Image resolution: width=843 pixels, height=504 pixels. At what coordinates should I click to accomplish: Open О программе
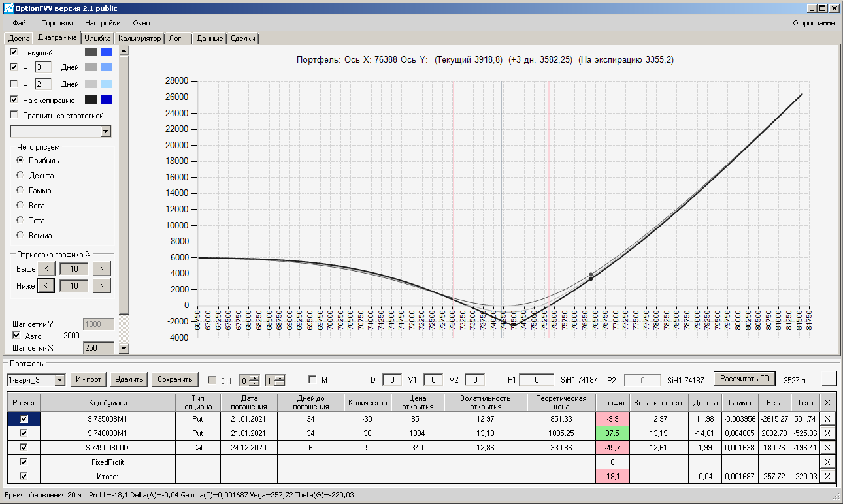[814, 23]
